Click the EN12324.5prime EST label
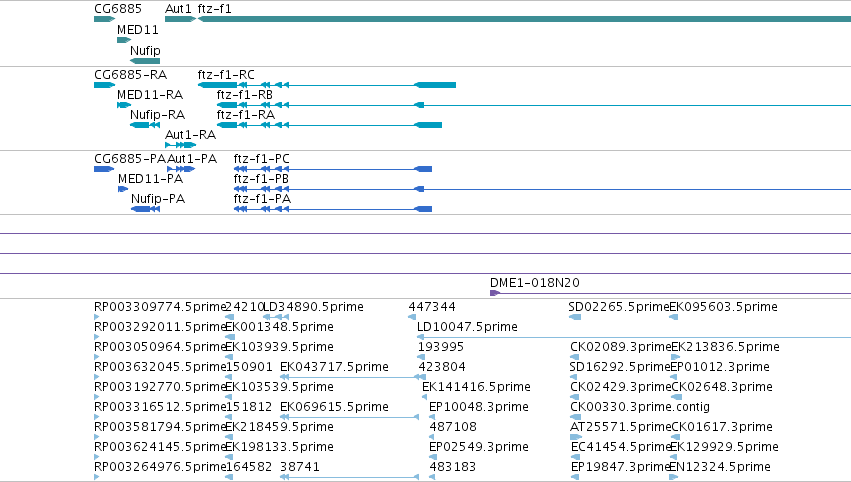 pyautogui.click(x=720, y=467)
